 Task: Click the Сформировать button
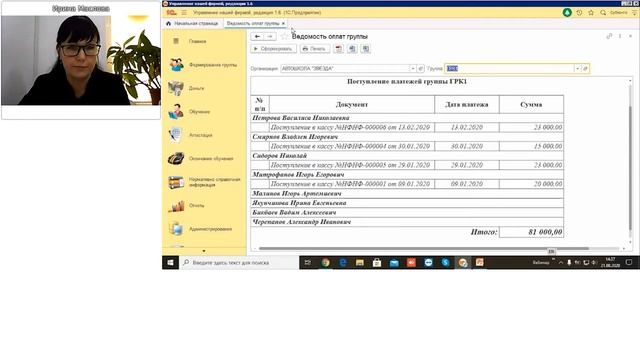(x=273, y=49)
